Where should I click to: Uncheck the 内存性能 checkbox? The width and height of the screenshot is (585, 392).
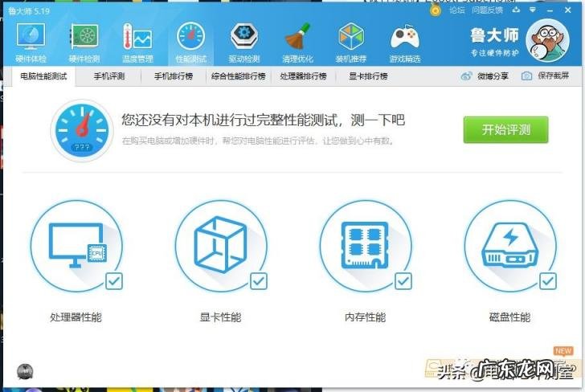(x=403, y=281)
